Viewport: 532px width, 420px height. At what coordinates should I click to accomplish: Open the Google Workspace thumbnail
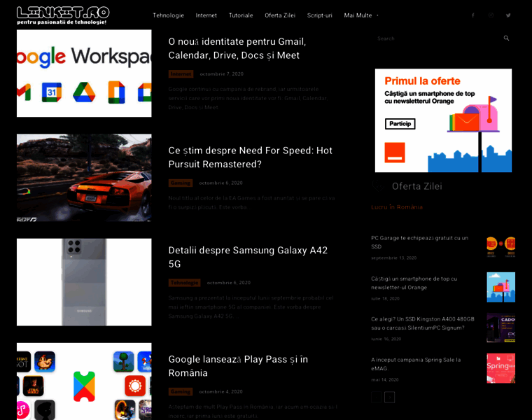click(84, 73)
